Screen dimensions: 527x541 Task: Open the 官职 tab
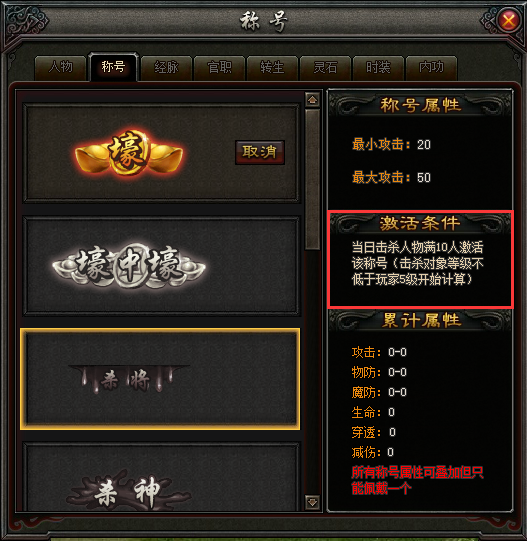point(219,68)
